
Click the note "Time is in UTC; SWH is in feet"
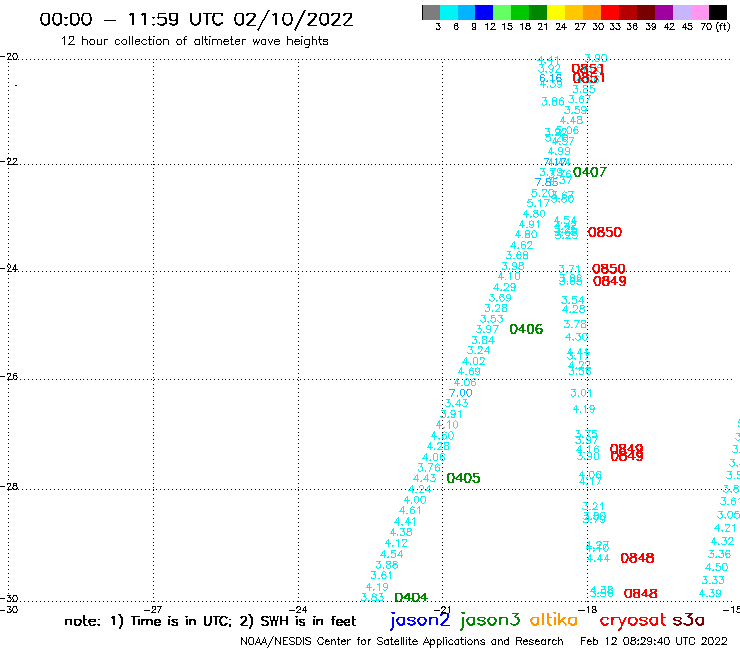pyautogui.click(x=210, y=621)
